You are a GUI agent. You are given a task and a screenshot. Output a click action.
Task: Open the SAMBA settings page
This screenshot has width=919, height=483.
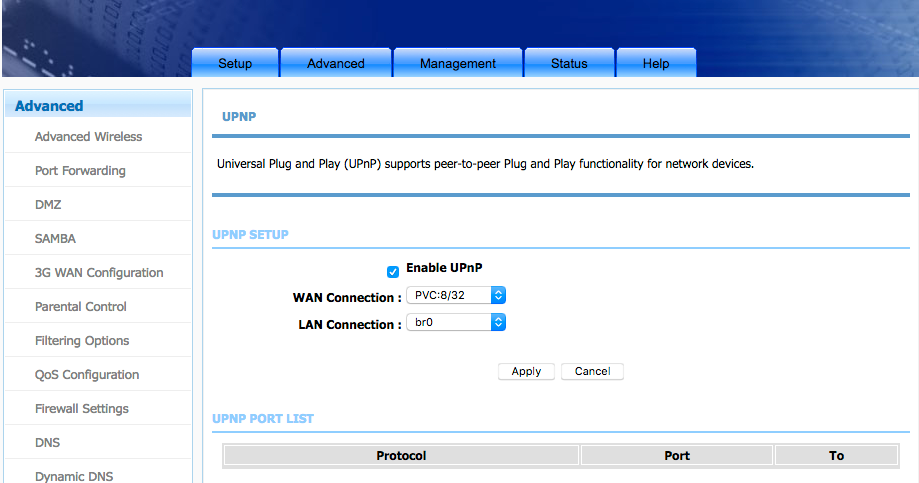click(x=55, y=239)
